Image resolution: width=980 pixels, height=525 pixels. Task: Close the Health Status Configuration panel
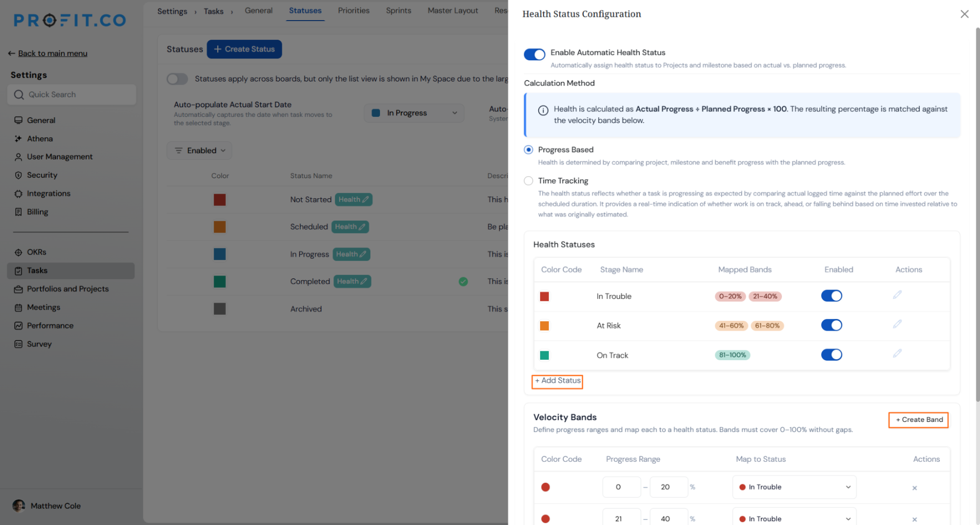pyautogui.click(x=964, y=14)
